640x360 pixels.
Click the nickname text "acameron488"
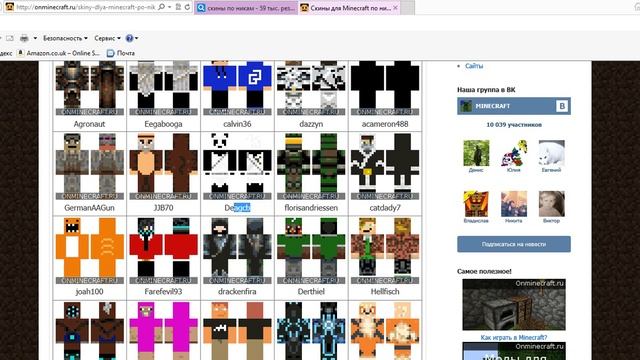coord(385,124)
